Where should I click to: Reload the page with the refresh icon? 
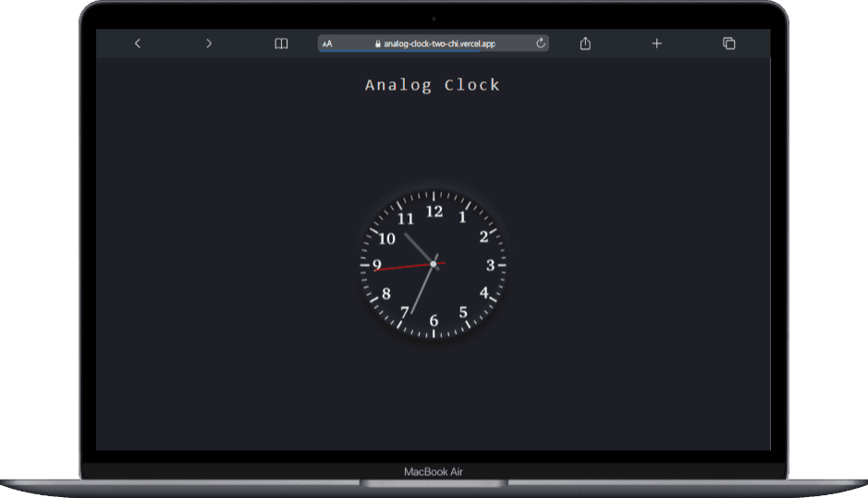tap(541, 43)
